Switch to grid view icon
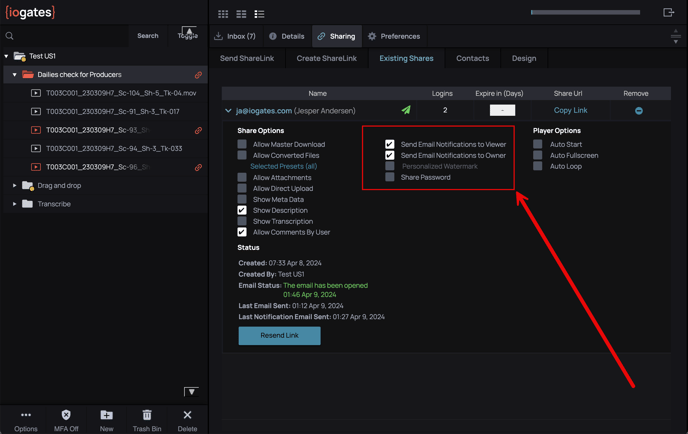The height and width of the screenshot is (434, 688). (x=223, y=14)
